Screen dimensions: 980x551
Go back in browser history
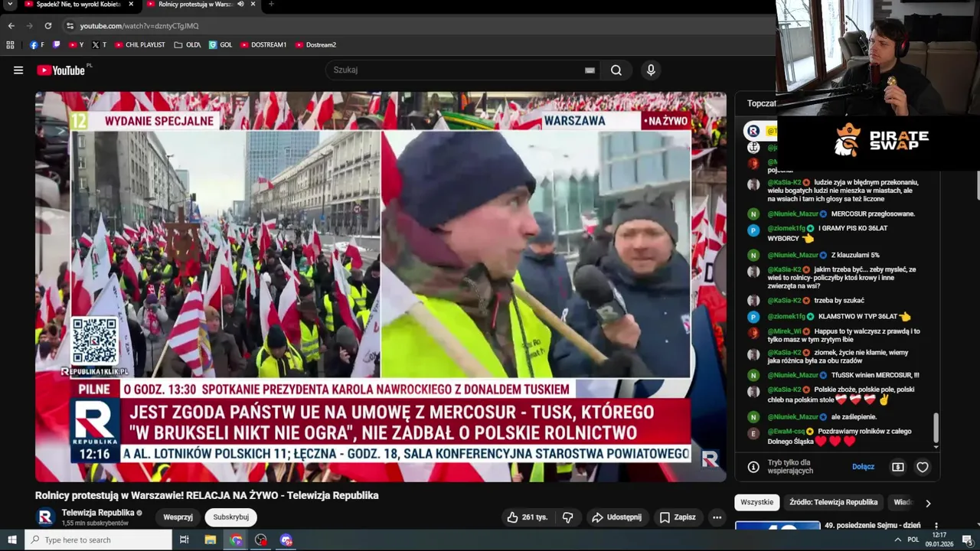[11, 26]
